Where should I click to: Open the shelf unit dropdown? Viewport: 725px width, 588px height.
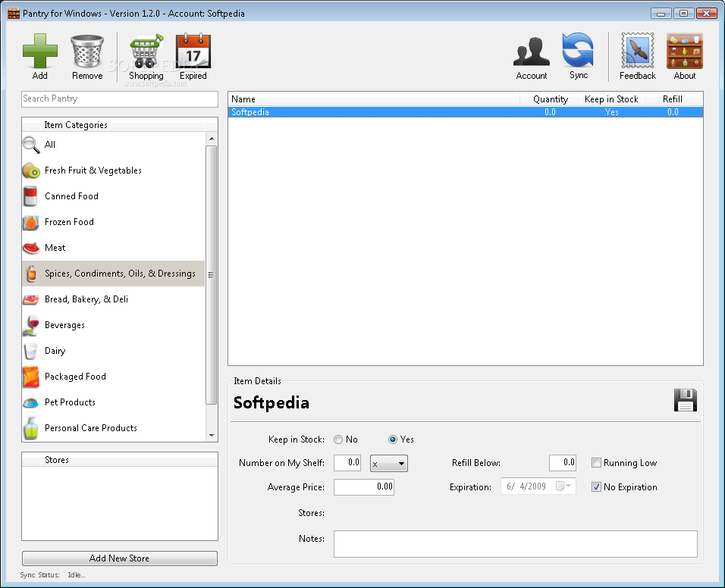pyautogui.click(x=389, y=463)
